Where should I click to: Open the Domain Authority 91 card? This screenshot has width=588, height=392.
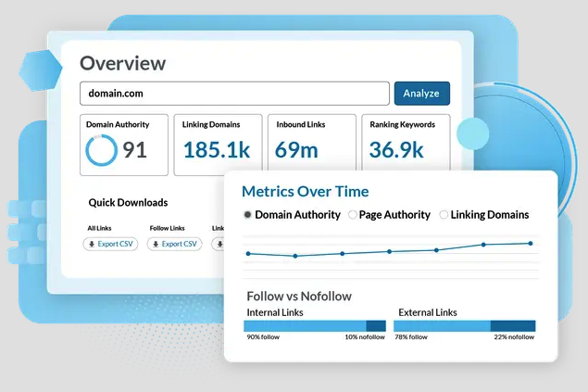click(x=124, y=145)
